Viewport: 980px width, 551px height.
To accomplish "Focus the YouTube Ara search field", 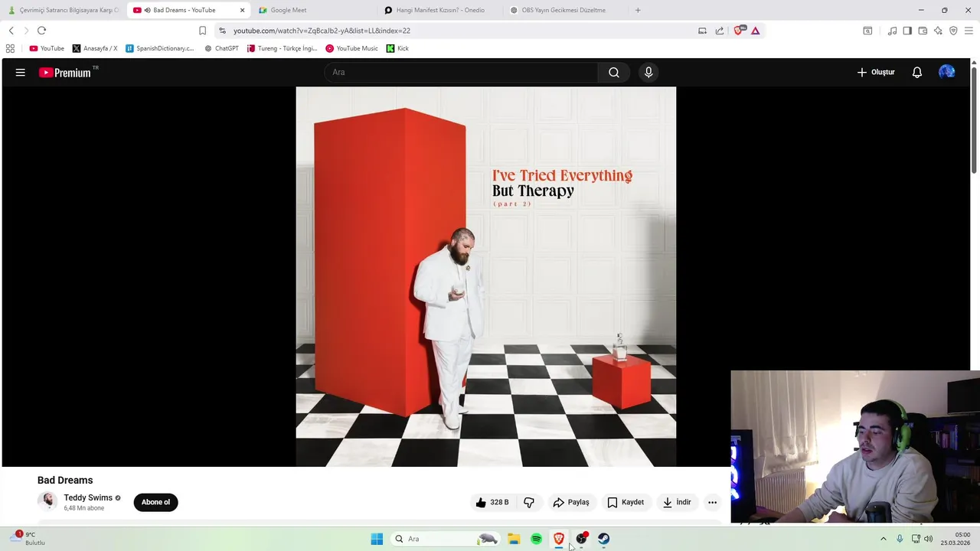I will pos(462,72).
